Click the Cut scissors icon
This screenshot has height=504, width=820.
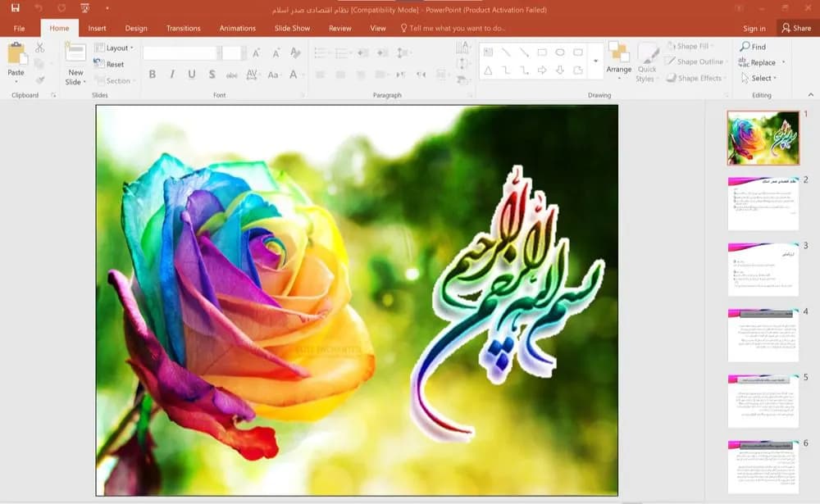point(39,48)
